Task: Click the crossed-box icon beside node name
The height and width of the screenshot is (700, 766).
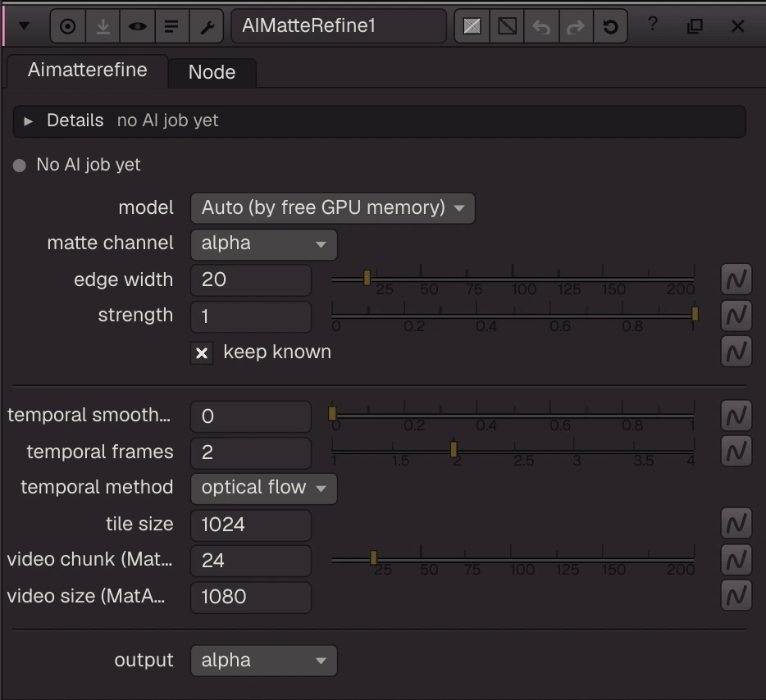Action: point(472,26)
